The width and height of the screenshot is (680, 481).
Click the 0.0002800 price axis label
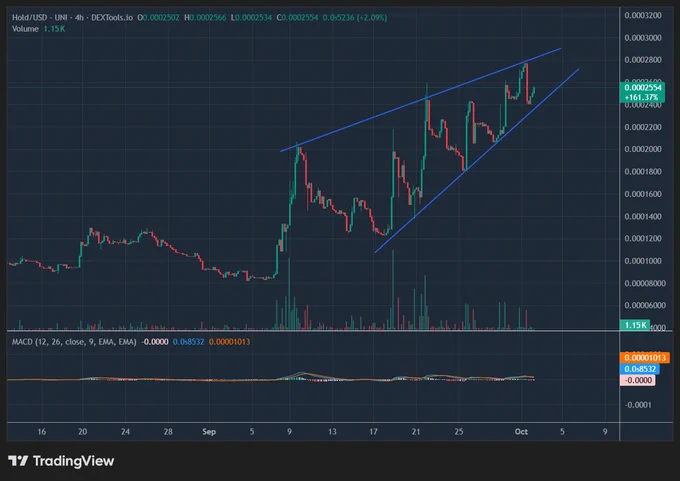click(x=643, y=60)
